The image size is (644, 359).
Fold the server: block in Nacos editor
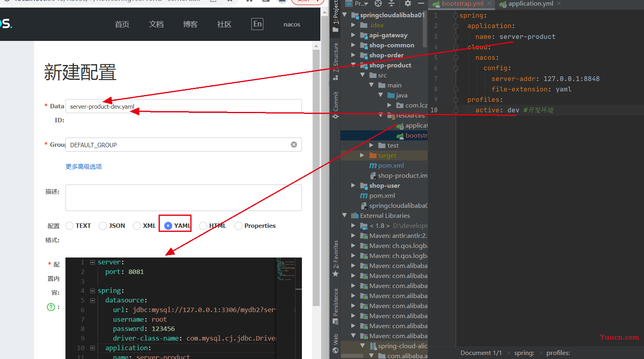coord(92,262)
